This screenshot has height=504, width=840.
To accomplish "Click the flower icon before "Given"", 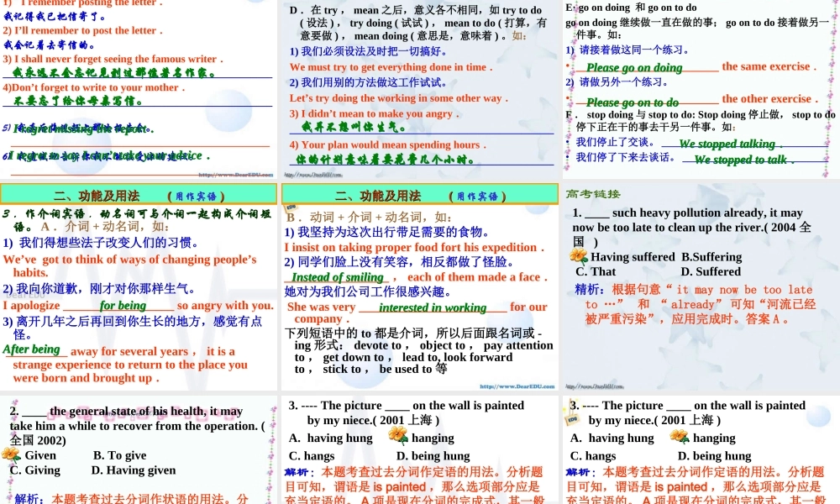I will 11,454.
